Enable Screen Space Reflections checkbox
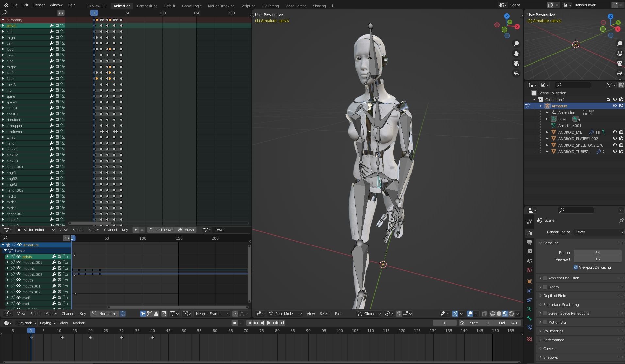 (545, 313)
